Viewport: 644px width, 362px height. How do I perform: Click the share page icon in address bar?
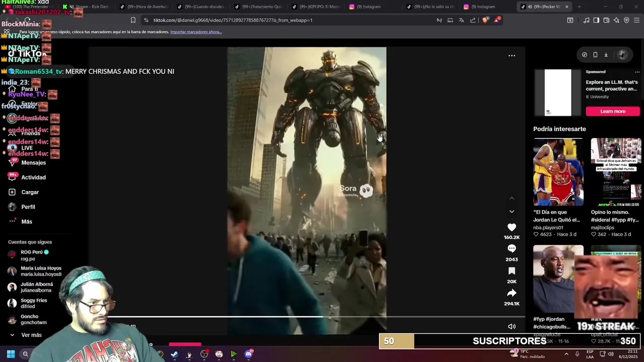point(473,20)
